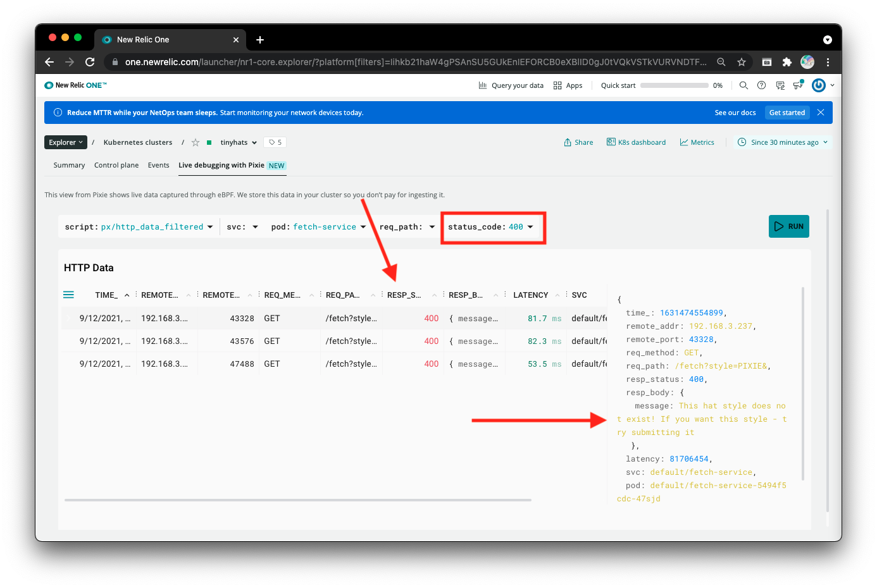Switch to the Control plane tab

tap(116, 165)
